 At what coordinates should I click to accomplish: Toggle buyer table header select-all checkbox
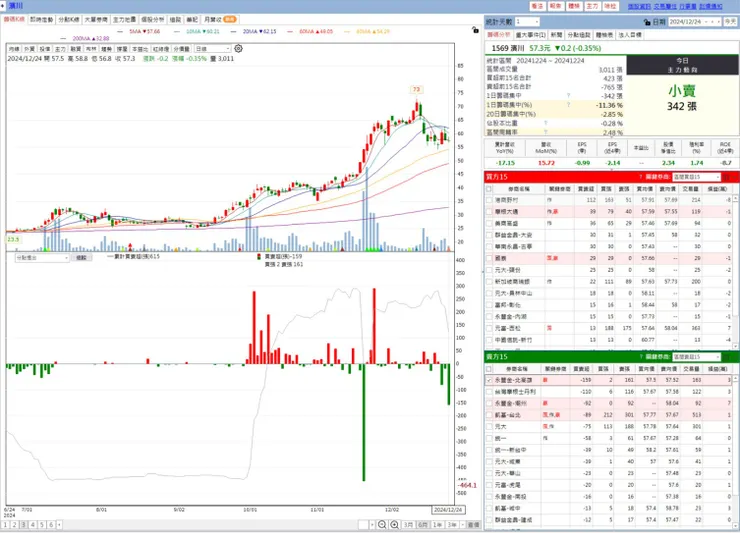point(489,189)
